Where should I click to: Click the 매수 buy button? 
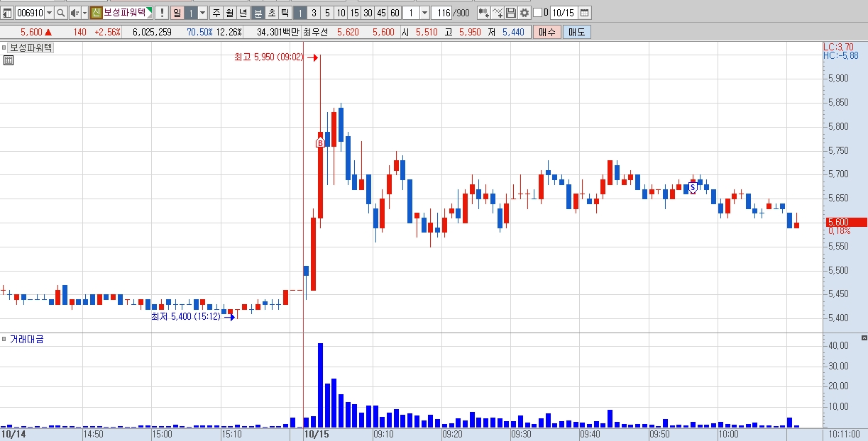547,32
